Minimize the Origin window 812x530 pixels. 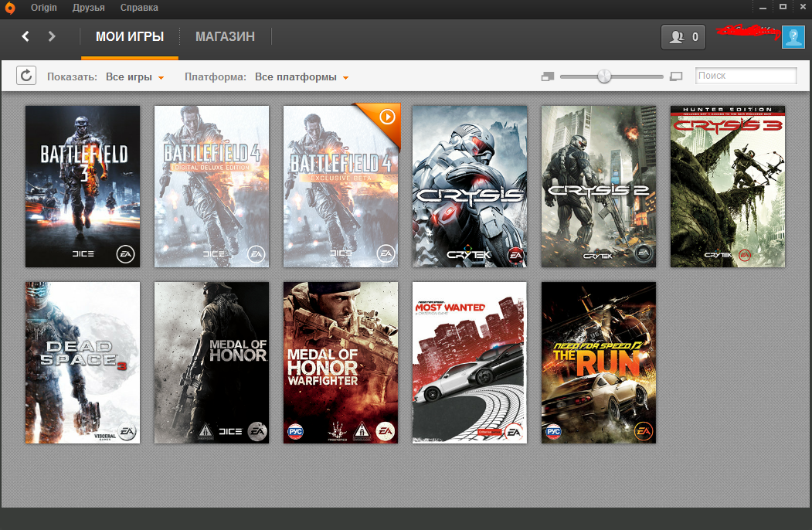point(763,8)
